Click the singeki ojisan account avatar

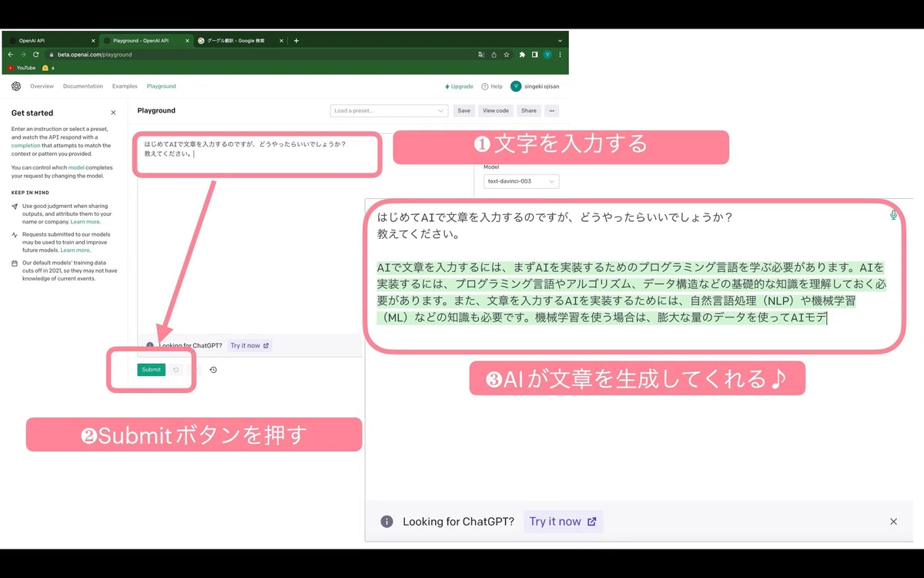516,86
